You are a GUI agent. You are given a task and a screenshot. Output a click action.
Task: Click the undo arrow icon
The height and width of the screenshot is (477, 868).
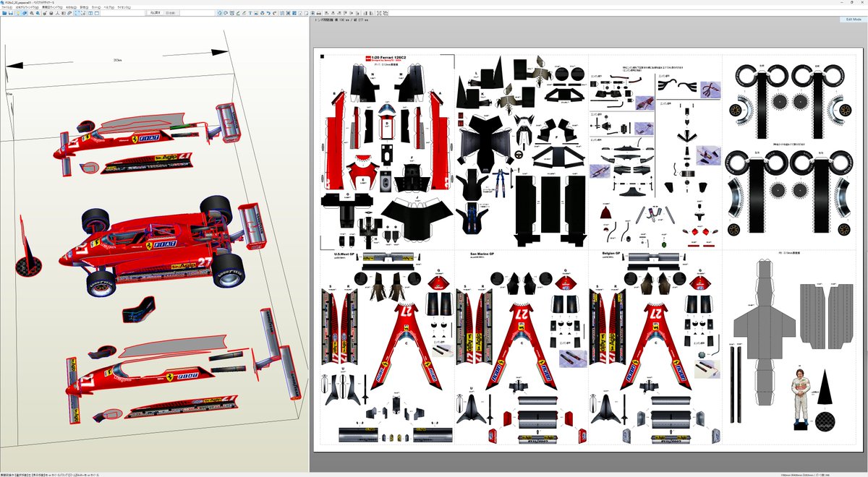[268, 13]
